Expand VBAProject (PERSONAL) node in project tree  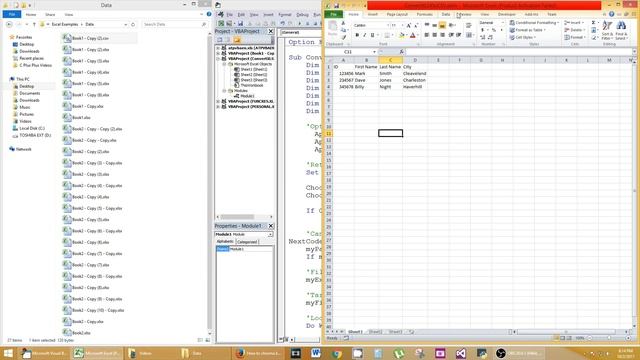218,107
